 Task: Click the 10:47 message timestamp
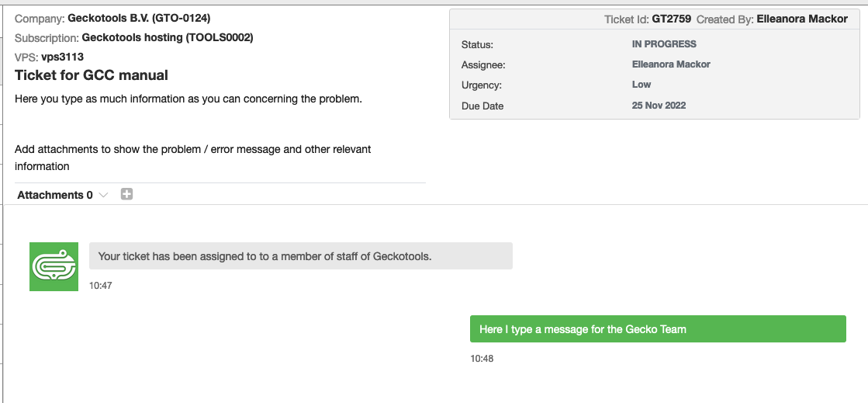click(x=101, y=286)
